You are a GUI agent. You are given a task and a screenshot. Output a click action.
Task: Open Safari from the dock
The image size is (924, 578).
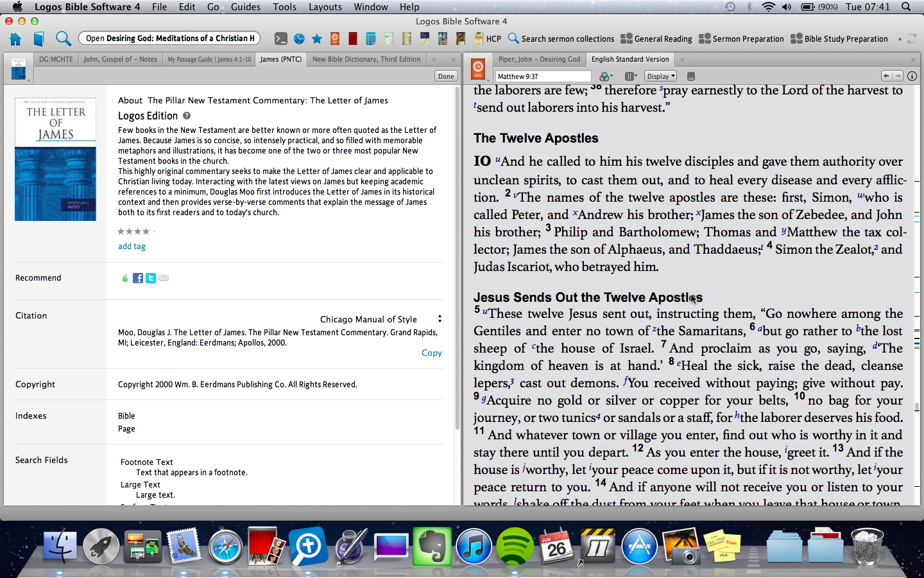coord(225,547)
